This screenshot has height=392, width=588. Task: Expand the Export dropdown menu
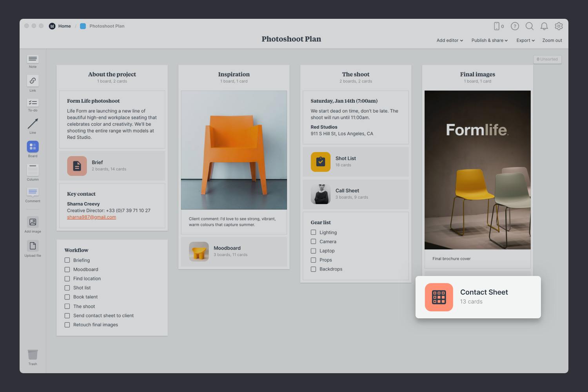(525, 40)
